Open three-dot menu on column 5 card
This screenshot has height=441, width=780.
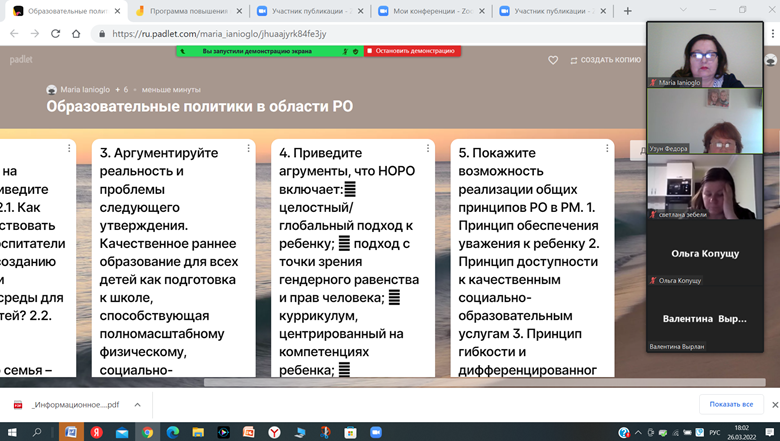pos(608,148)
